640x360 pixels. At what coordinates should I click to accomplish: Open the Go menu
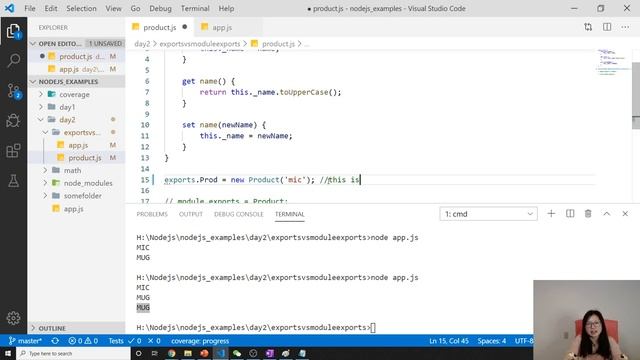pos(135,8)
